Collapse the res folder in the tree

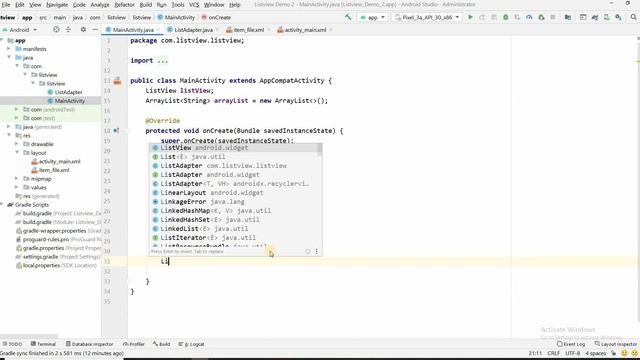(x=9, y=135)
